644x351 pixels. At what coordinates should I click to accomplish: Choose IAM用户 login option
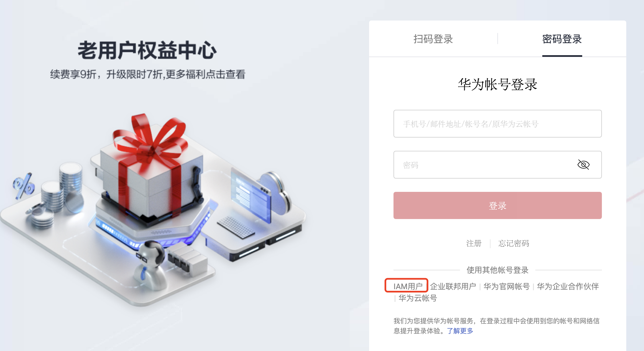pyautogui.click(x=408, y=286)
